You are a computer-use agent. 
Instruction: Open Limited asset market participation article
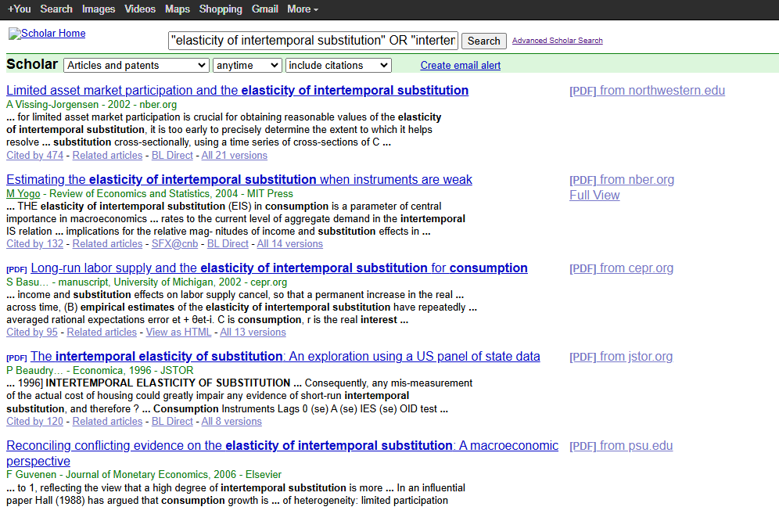pyautogui.click(x=238, y=91)
